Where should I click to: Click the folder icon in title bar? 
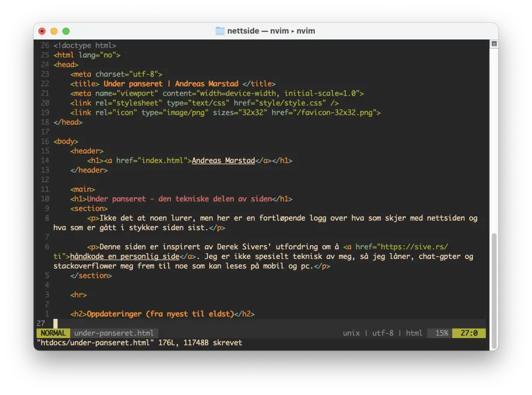[x=220, y=31]
